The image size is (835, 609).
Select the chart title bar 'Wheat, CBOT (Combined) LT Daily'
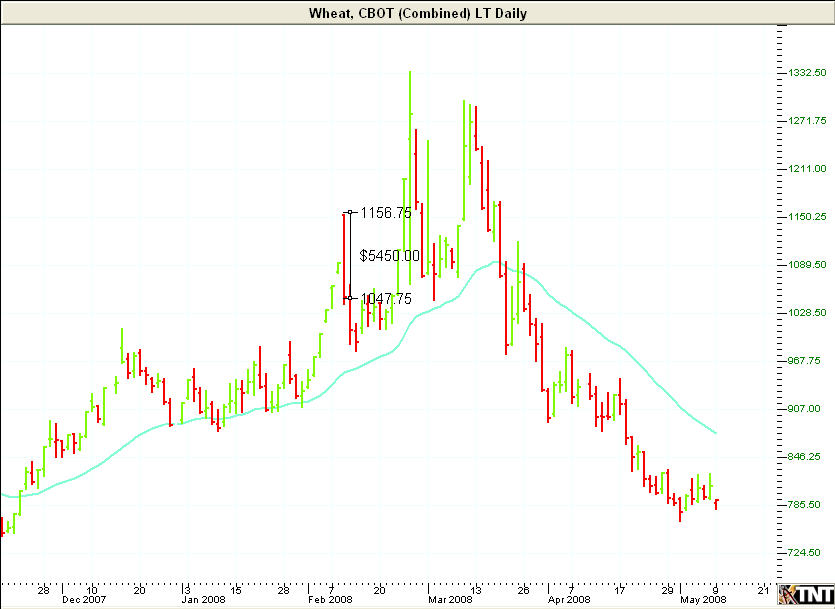pos(418,13)
